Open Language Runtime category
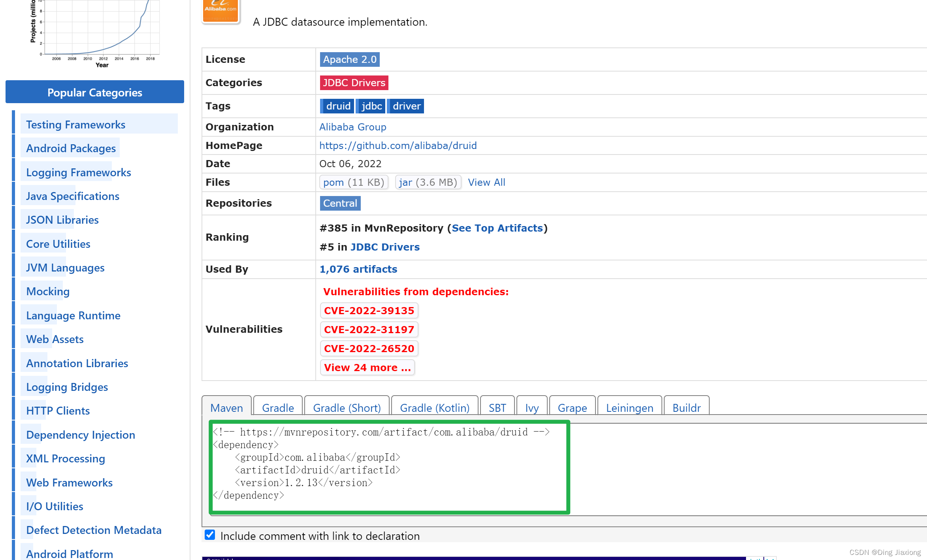Screen dimensions: 927x560 pyautogui.click(x=73, y=315)
